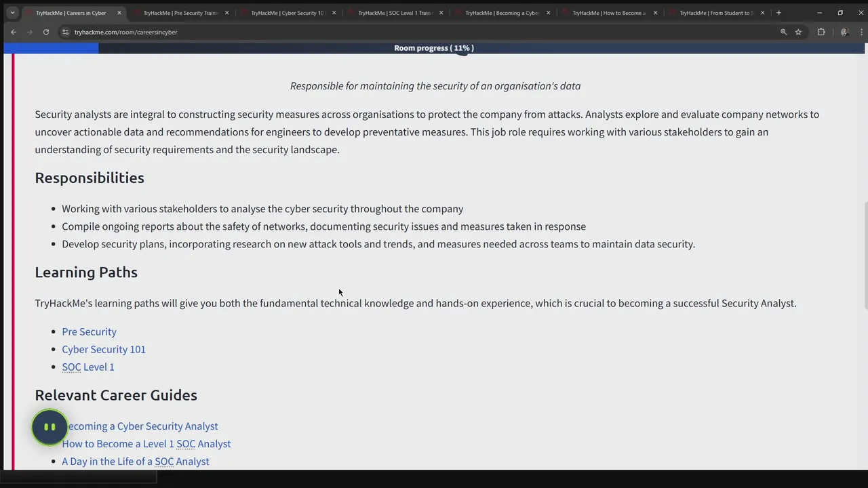This screenshot has width=868, height=488.
Task: Click the italic 'Responsible for maintaining the security' line
Action: click(435, 86)
